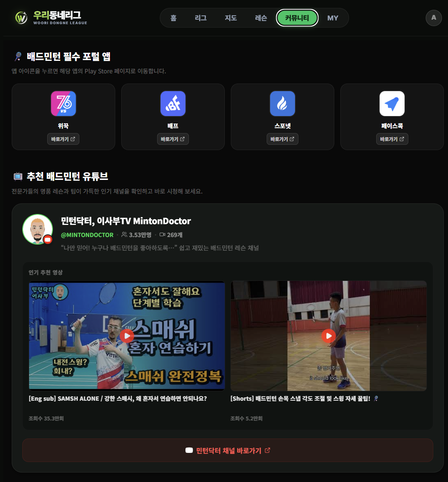Click the view count 조회수 5.2만회
This screenshot has width=448, height=482.
pyautogui.click(x=246, y=418)
